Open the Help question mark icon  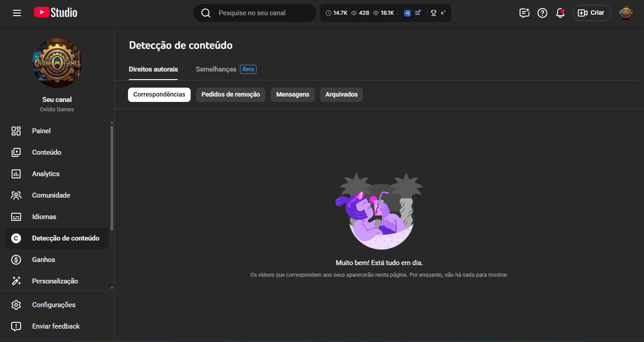coord(542,13)
